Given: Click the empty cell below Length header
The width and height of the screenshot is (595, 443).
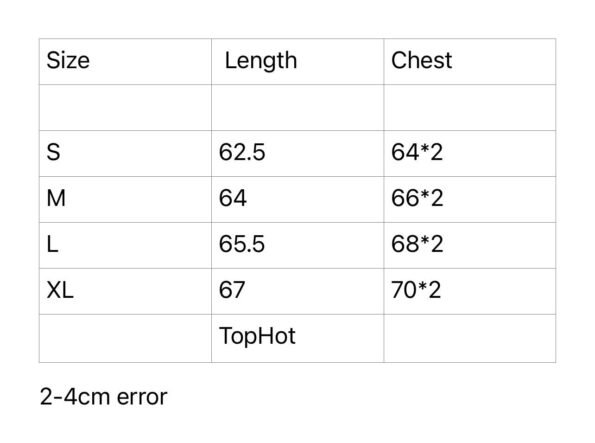Looking at the screenshot, I should (x=298, y=107).
